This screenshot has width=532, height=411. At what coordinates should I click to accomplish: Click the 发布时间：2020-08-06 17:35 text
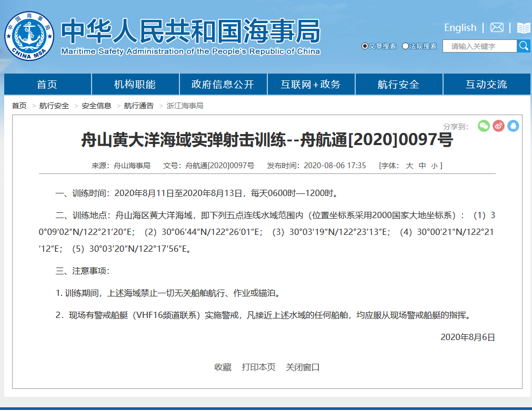click(x=316, y=166)
